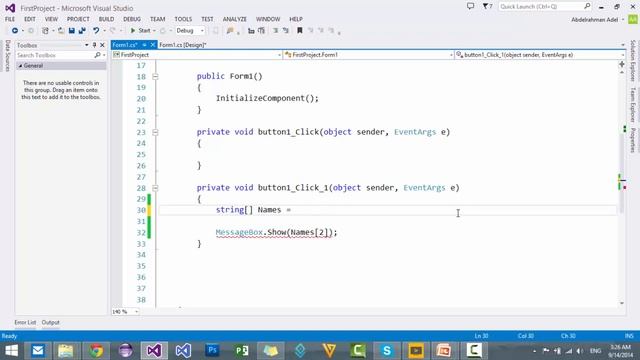Open the feedback speech-bubble icon

471,6
